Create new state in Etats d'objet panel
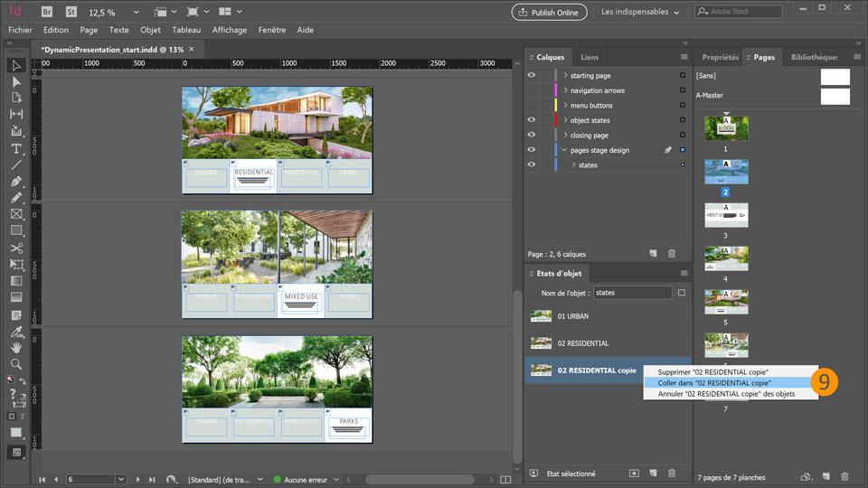868x488 pixels. (653, 473)
